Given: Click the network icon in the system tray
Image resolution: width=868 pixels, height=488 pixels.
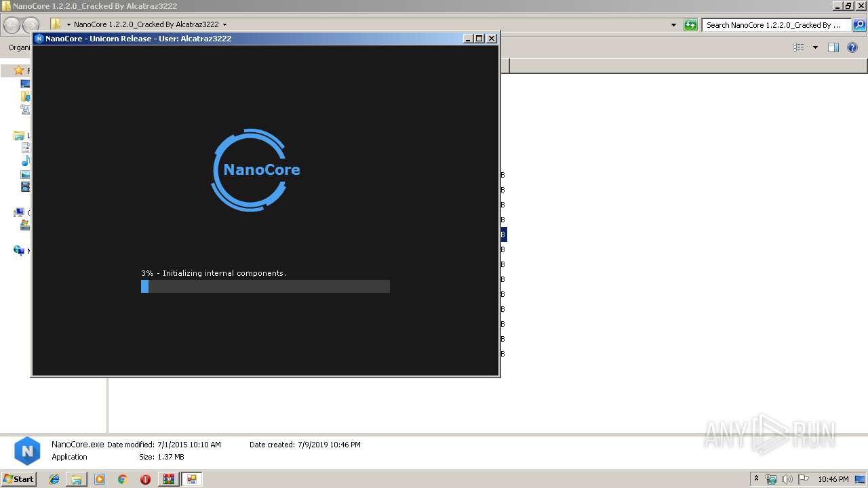Looking at the screenshot, I should [x=771, y=479].
